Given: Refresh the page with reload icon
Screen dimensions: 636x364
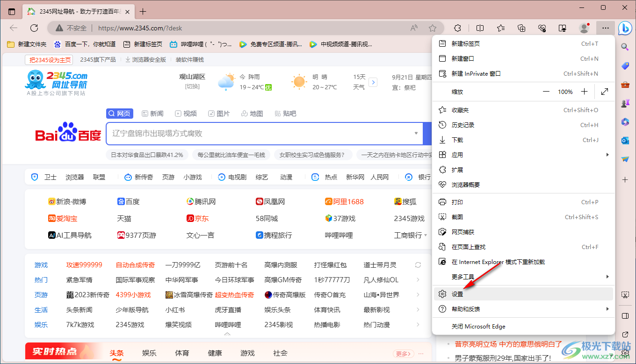Looking at the screenshot, I should pyautogui.click(x=34, y=28).
